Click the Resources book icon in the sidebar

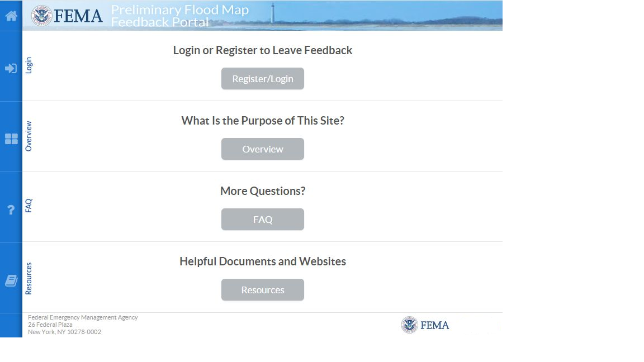(11, 280)
